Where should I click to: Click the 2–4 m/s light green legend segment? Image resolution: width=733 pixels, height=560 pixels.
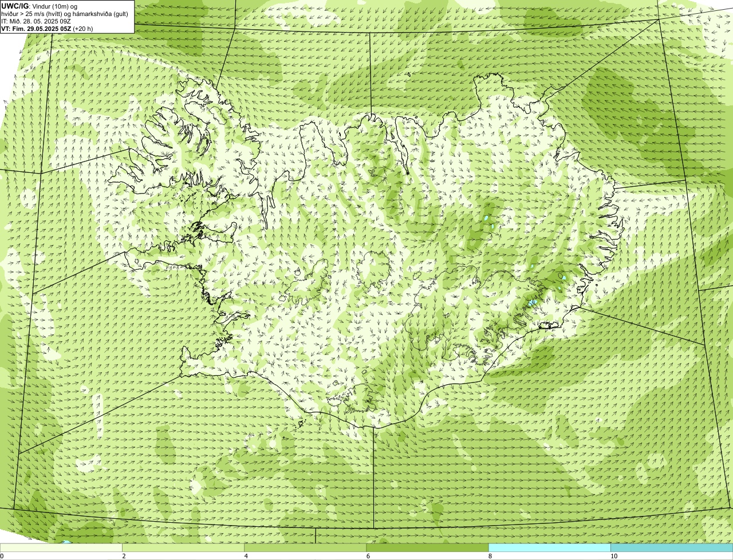coord(183,547)
